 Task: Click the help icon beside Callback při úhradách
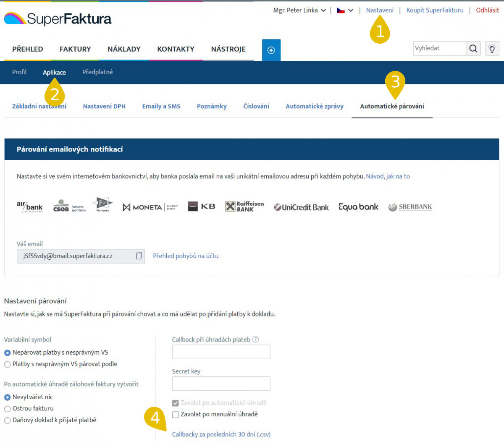coord(255,340)
